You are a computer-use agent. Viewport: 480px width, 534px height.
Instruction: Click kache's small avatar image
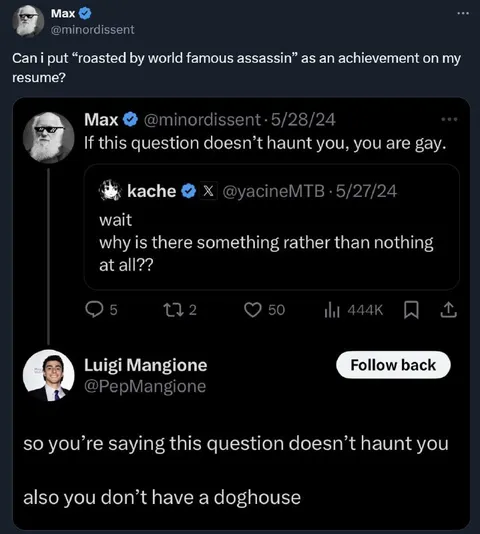pos(110,190)
